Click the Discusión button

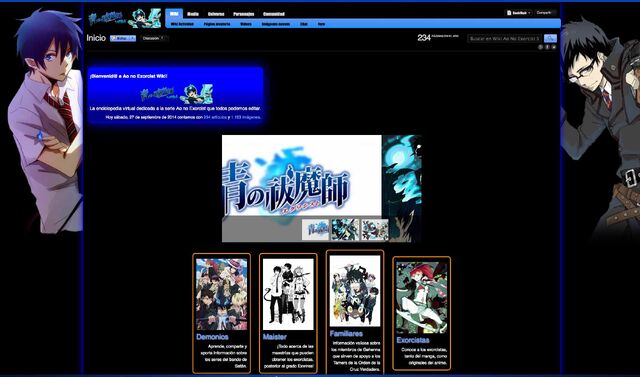coord(154,38)
